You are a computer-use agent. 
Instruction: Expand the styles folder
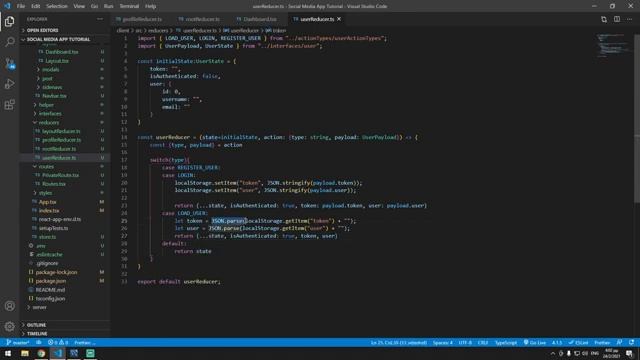pos(45,193)
